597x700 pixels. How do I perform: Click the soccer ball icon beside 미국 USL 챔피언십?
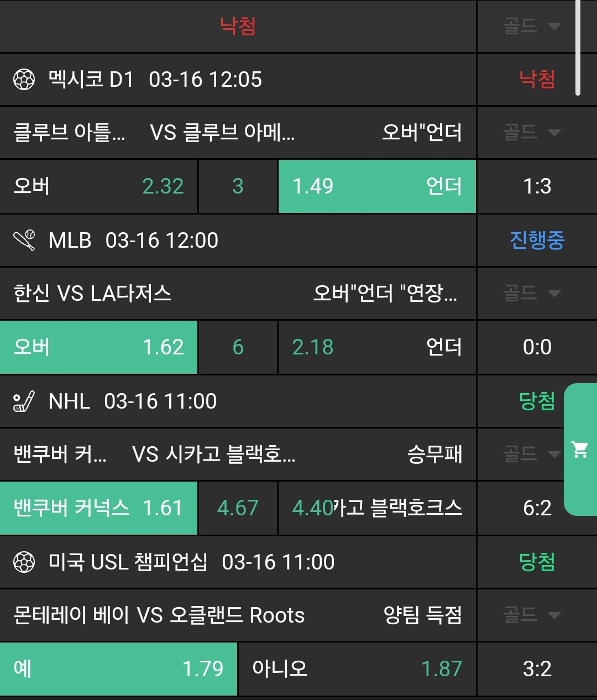(24, 562)
